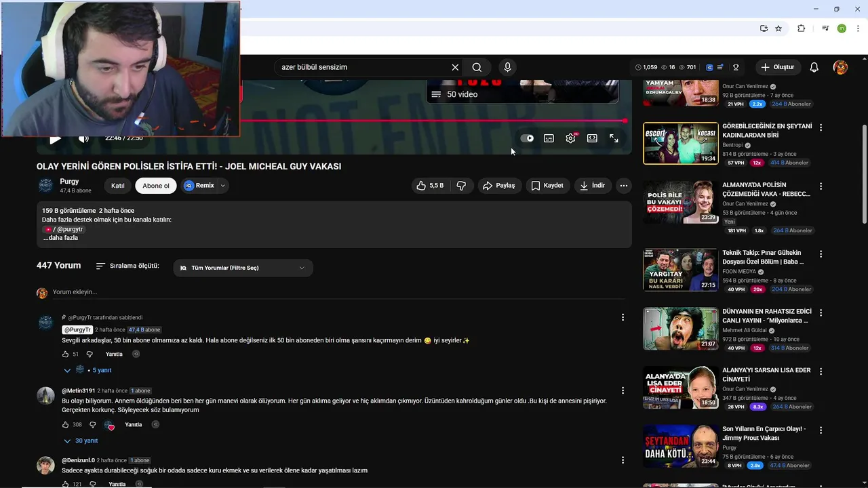Viewport: 868px width, 488px height.
Task: Open the Purgy channel name link
Action: point(69,182)
